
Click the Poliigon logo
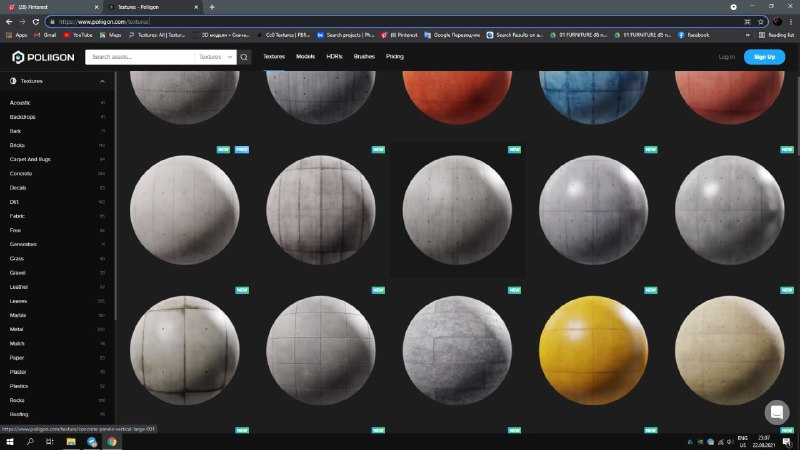[43, 57]
